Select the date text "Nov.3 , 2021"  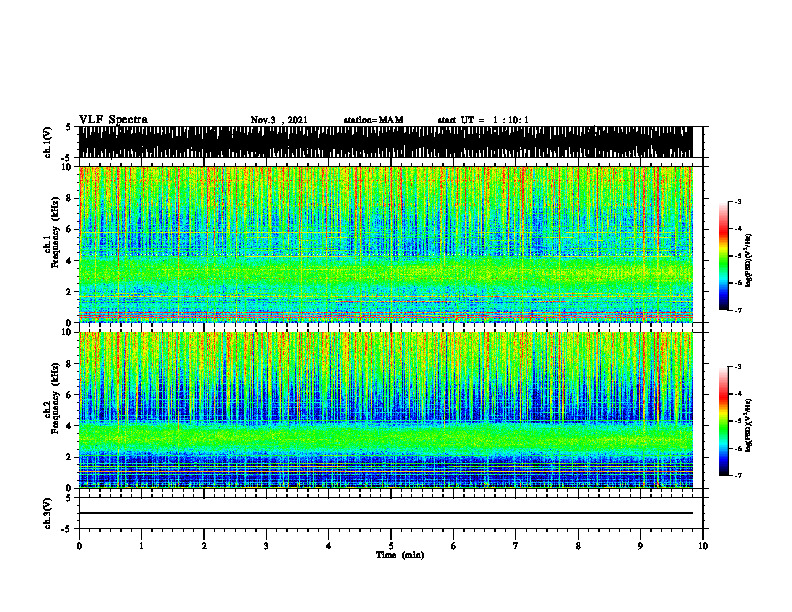tap(279, 120)
